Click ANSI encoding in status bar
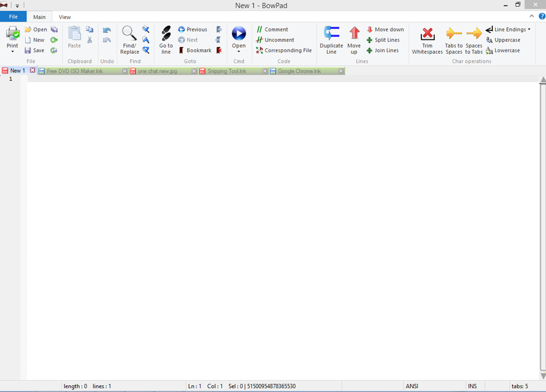 pos(412,386)
